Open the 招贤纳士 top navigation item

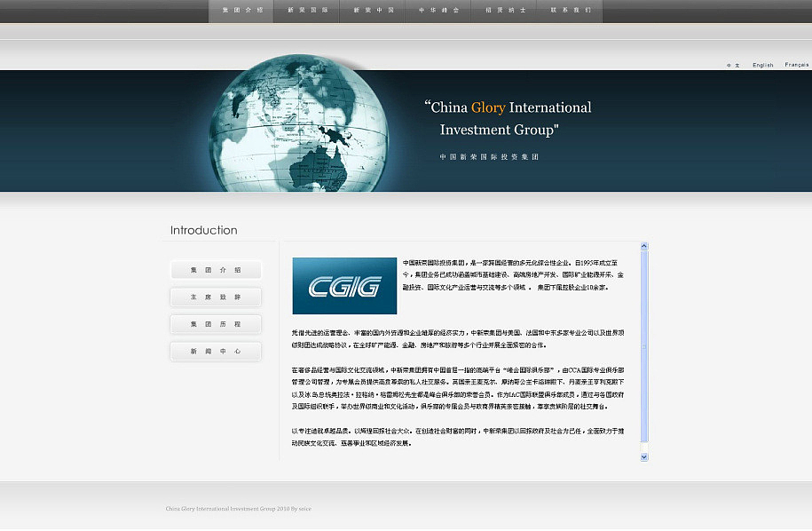click(504, 11)
